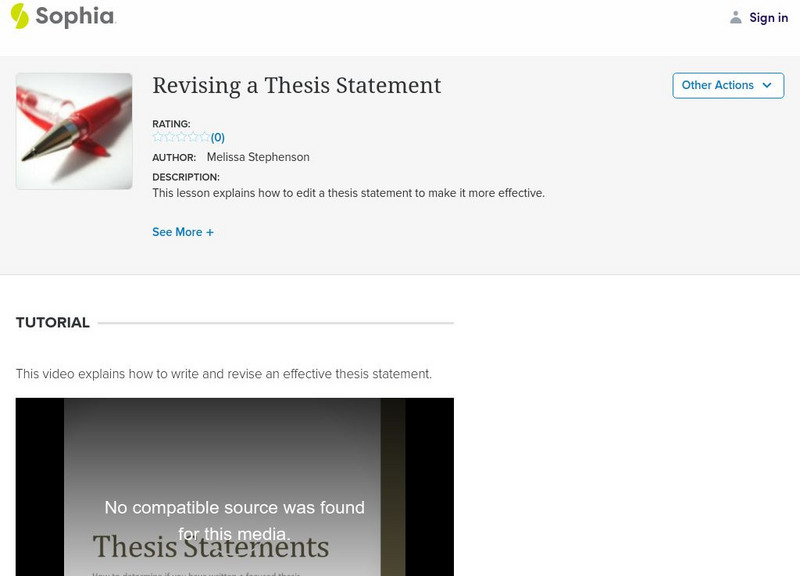Click the red pen lesson thumbnail image
Screen dimensions: 800x576
pyautogui.click(x=75, y=128)
